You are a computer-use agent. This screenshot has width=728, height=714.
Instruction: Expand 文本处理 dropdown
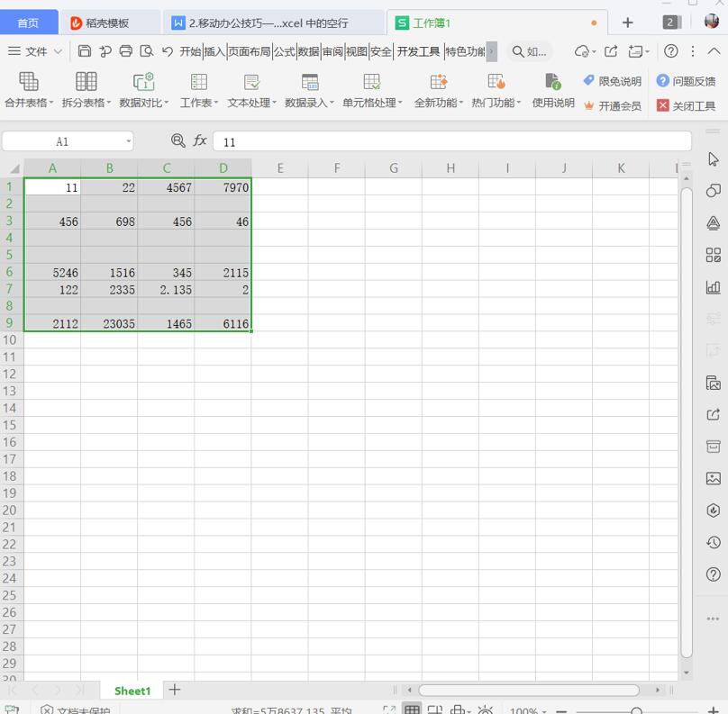point(275,103)
